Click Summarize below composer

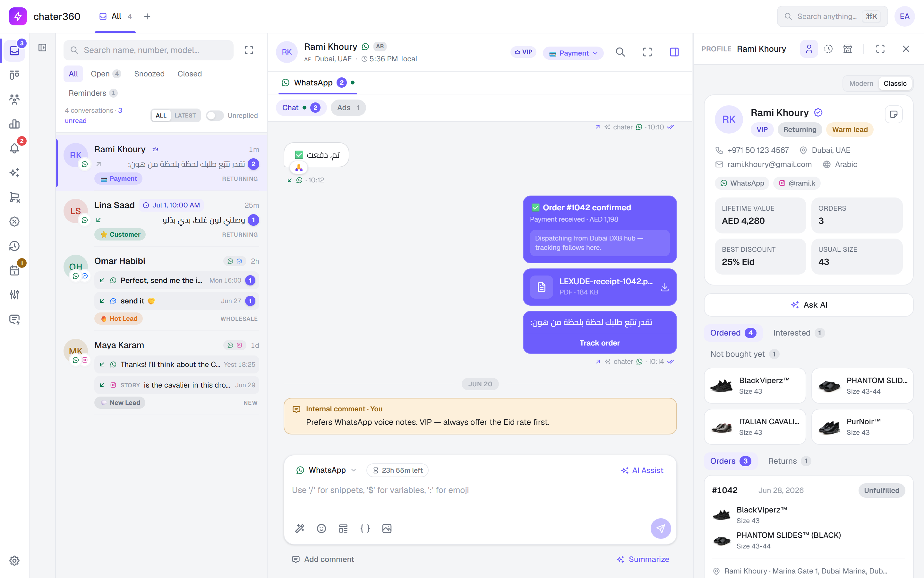tap(643, 559)
